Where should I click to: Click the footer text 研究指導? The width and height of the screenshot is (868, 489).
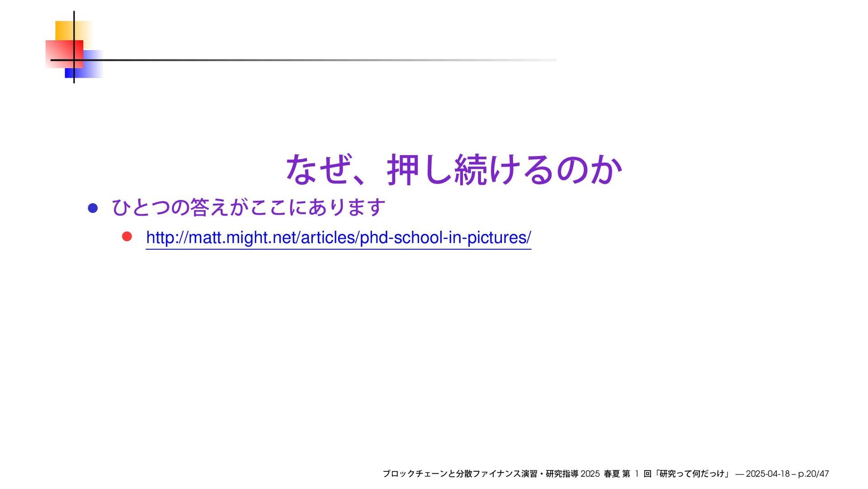click(561, 474)
